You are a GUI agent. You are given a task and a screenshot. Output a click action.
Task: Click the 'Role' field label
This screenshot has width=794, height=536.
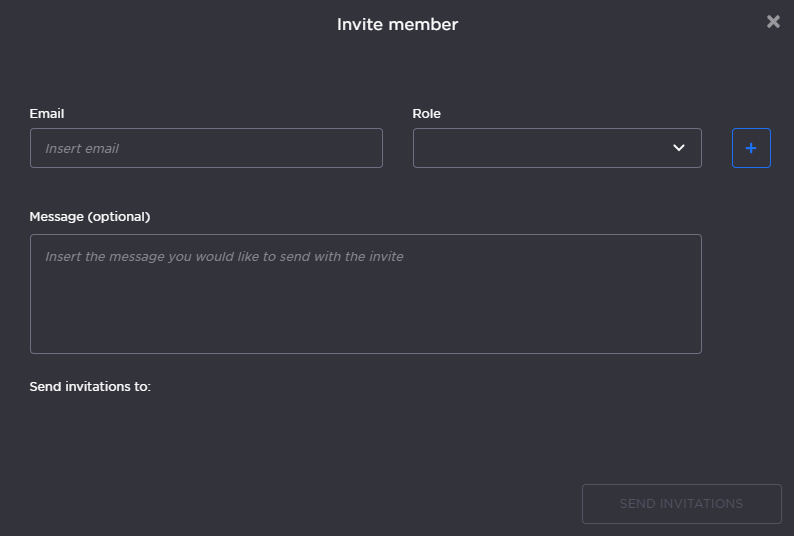(x=426, y=114)
